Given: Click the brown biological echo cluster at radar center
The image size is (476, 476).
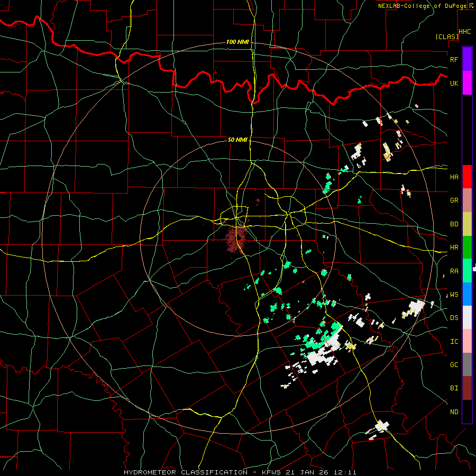Looking at the screenshot, I should click(237, 239).
